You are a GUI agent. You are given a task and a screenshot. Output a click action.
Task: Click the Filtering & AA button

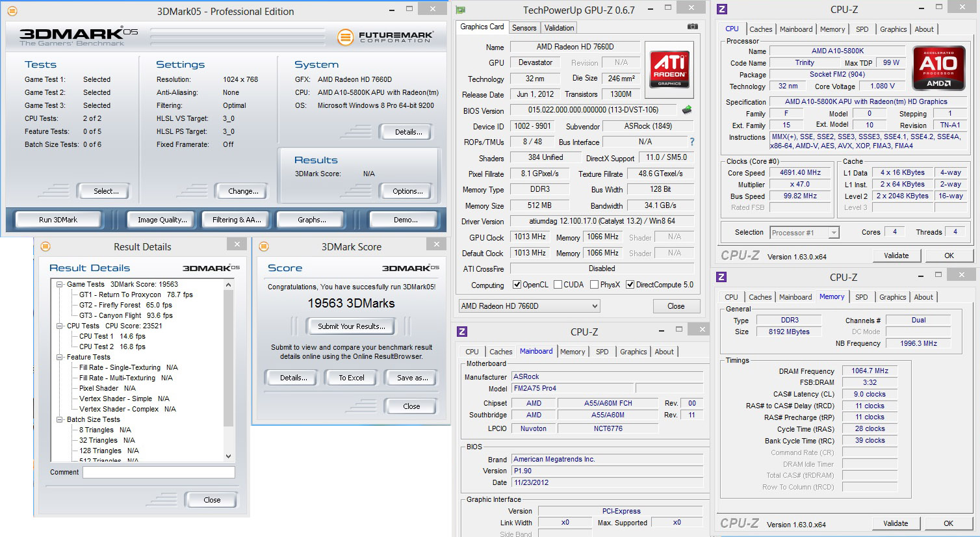point(237,220)
